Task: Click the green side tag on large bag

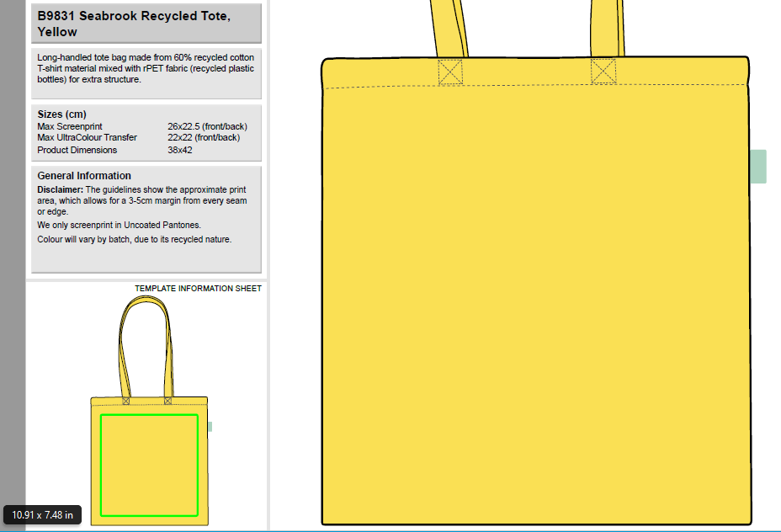Action: [x=758, y=166]
